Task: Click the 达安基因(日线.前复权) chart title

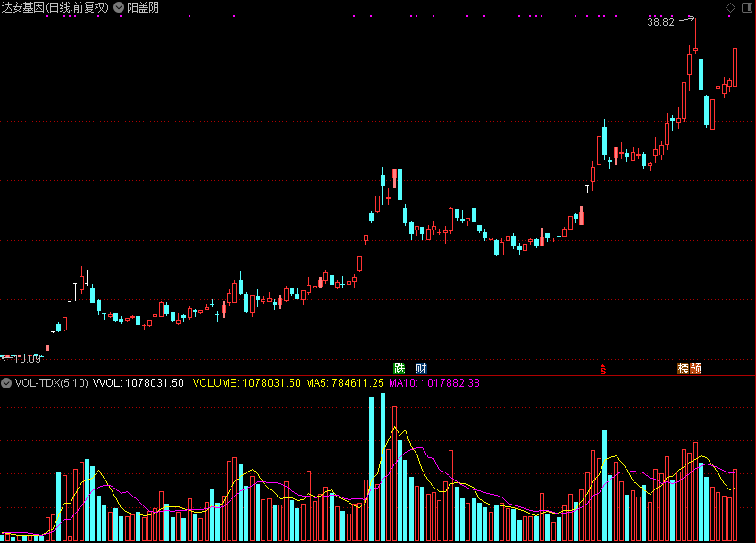Action: [55, 7]
